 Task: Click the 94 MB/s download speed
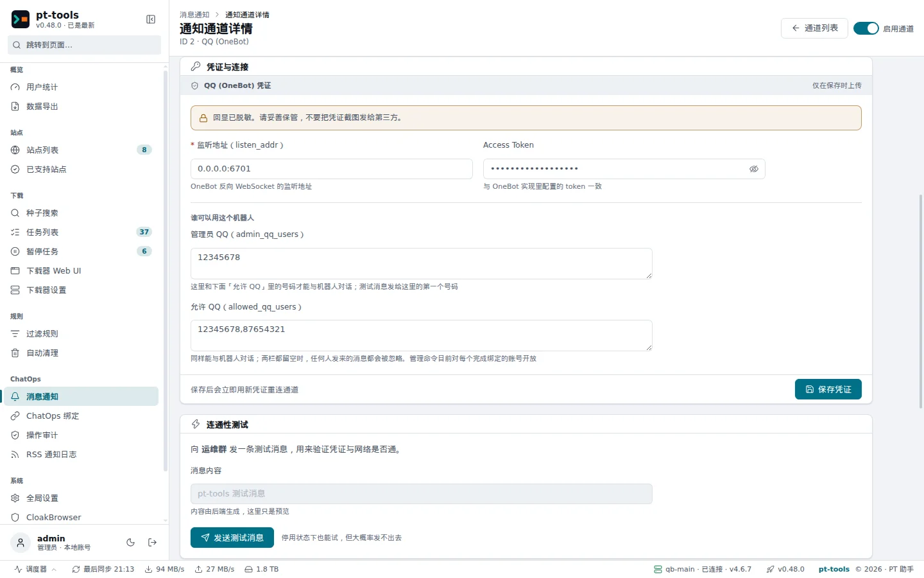pos(165,569)
